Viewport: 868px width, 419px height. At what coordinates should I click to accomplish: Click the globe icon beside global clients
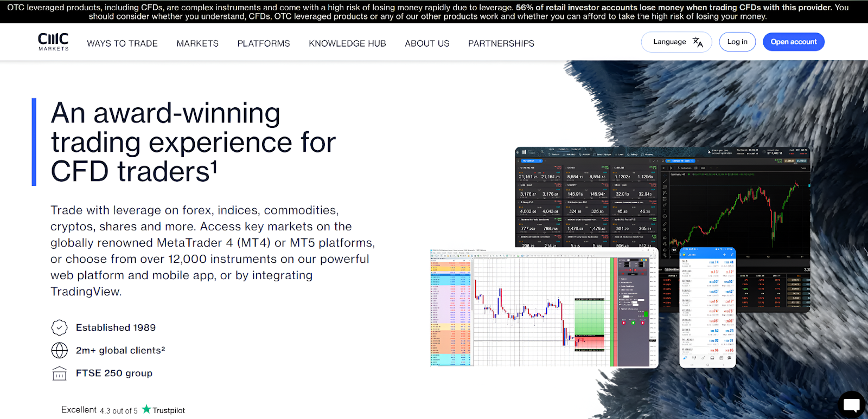[x=59, y=350]
